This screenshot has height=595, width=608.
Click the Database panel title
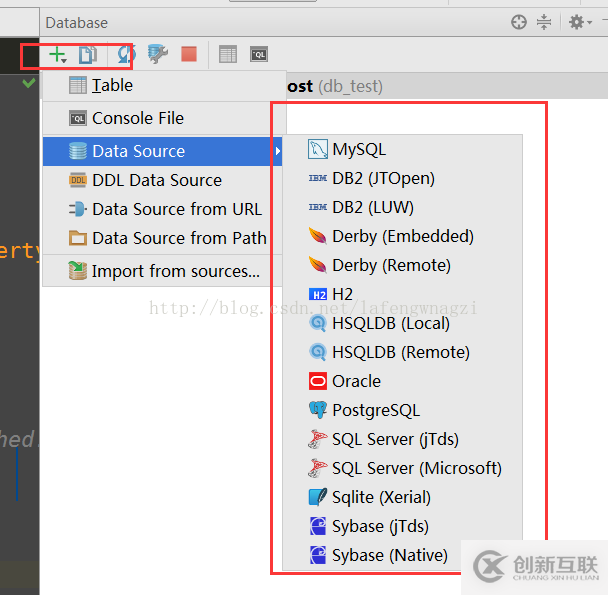pyautogui.click(x=77, y=23)
